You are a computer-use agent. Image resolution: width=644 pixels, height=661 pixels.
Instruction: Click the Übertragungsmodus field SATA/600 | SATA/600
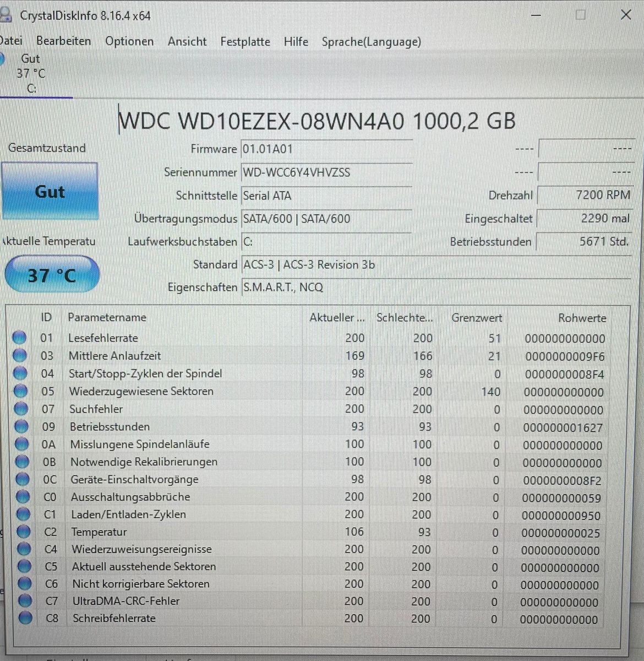point(327,219)
